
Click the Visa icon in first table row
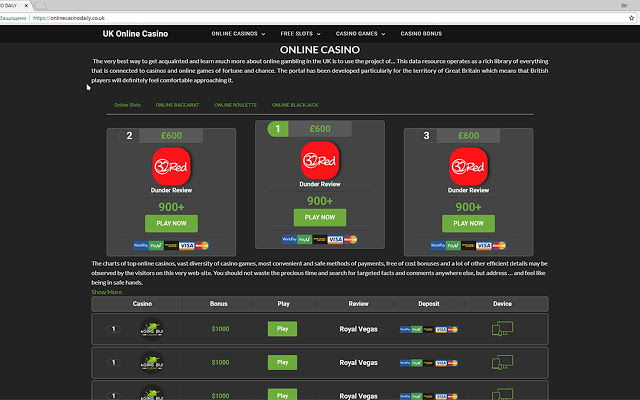click(x=441, y=329)
